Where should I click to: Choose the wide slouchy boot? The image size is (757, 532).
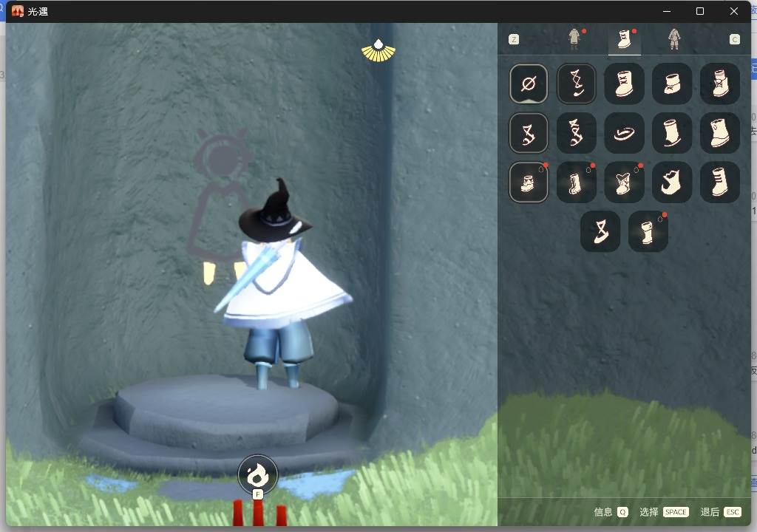pos(720,133)
